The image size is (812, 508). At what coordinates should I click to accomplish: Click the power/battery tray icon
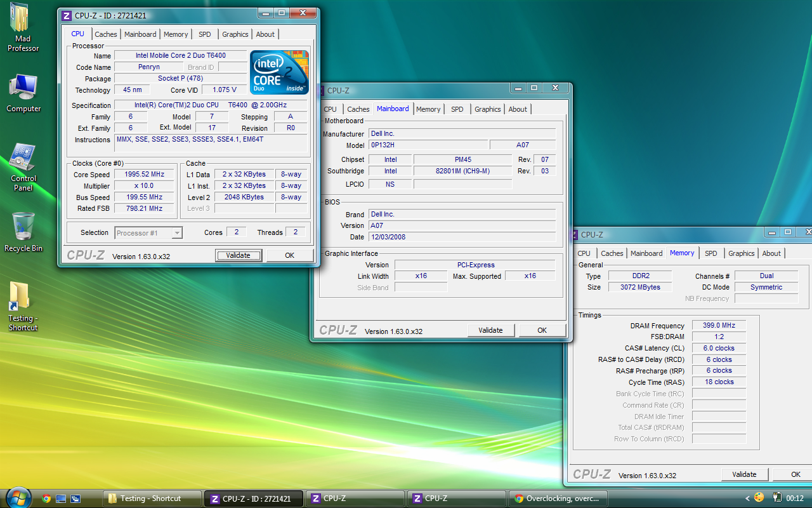(x=777, y=497)
